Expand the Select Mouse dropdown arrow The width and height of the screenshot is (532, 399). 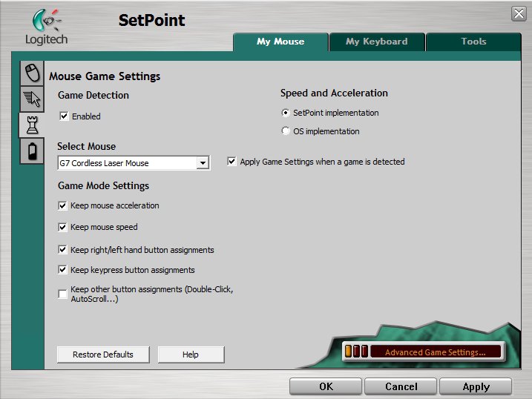tap(203, 163)
